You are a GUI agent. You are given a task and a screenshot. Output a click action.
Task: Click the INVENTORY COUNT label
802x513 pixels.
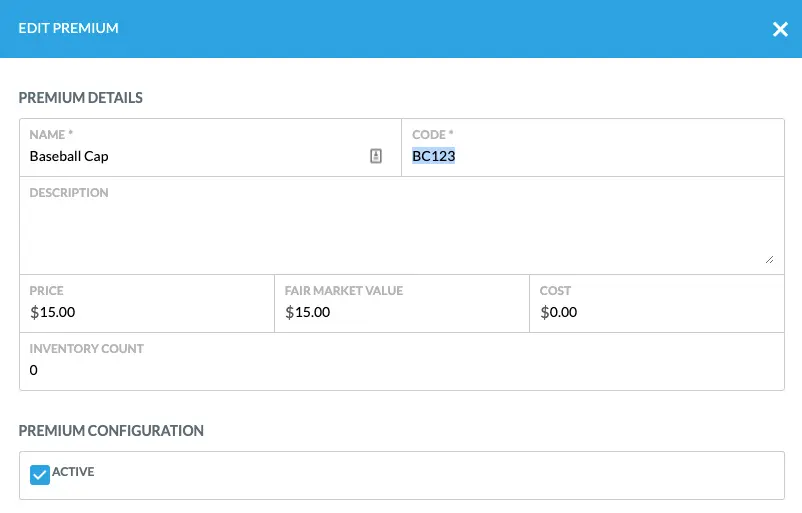(87, 349)
